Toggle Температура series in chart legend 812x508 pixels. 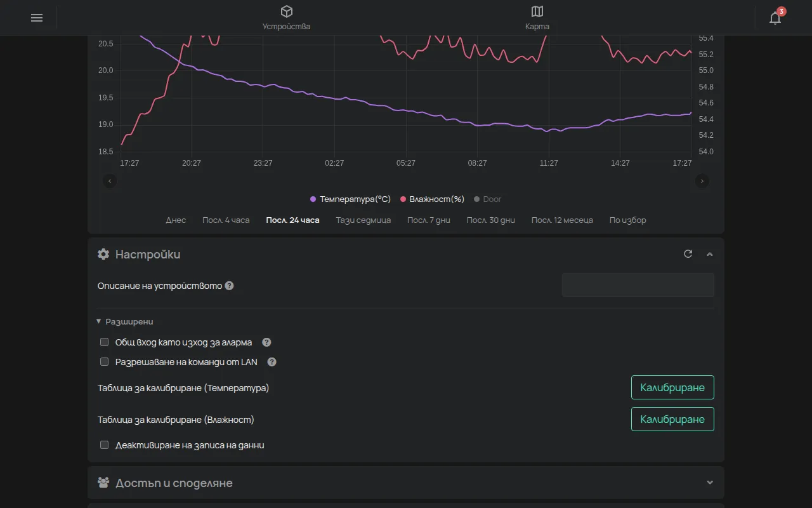tap(350, 199)
